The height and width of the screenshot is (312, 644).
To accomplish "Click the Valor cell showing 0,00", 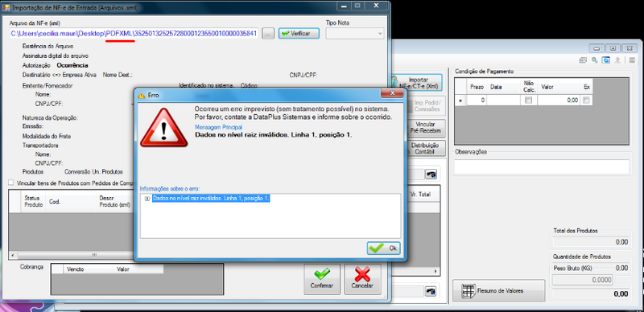I will (x=559, y=100).
